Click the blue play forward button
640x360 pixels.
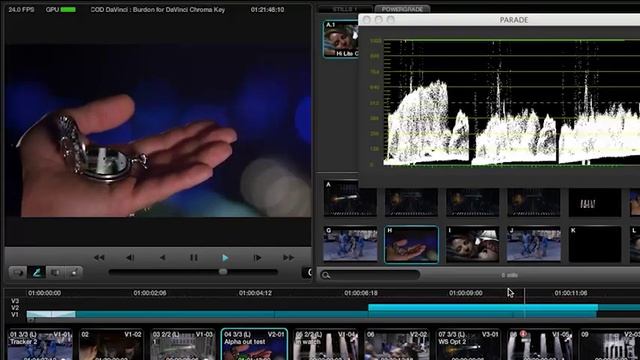point(225,258)
